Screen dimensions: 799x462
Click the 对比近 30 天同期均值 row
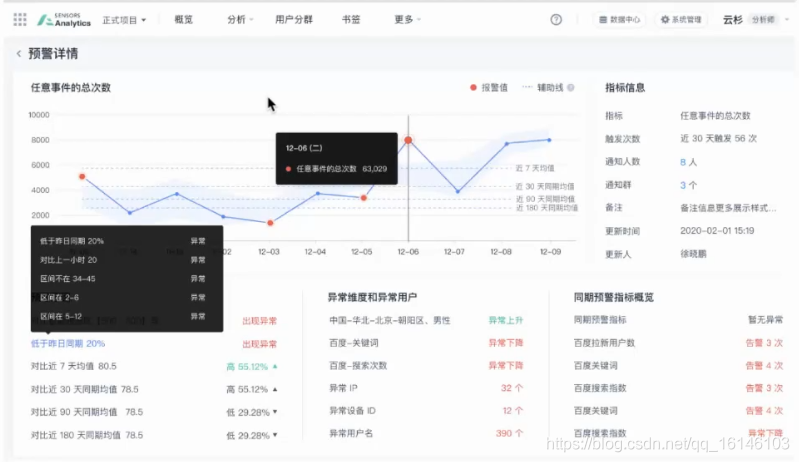tap(154, 389)
